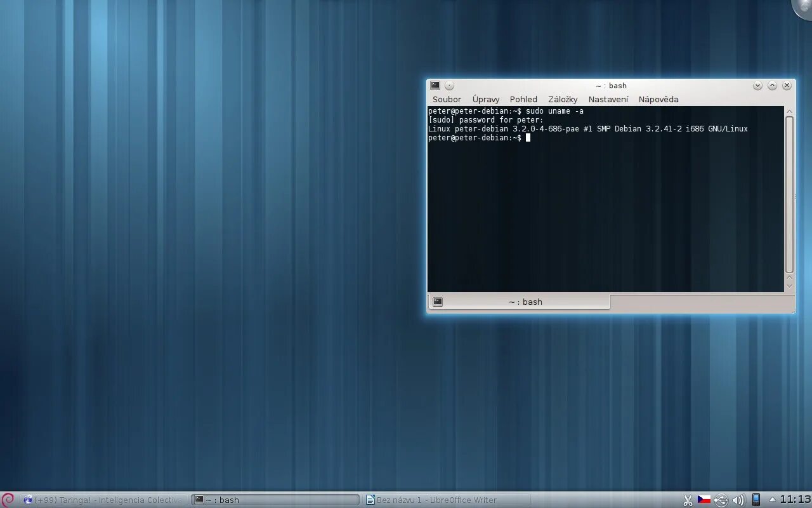This screenshot has height=508, width=812.
Task: Open the Debian application launcher
Action: (8, 500)
